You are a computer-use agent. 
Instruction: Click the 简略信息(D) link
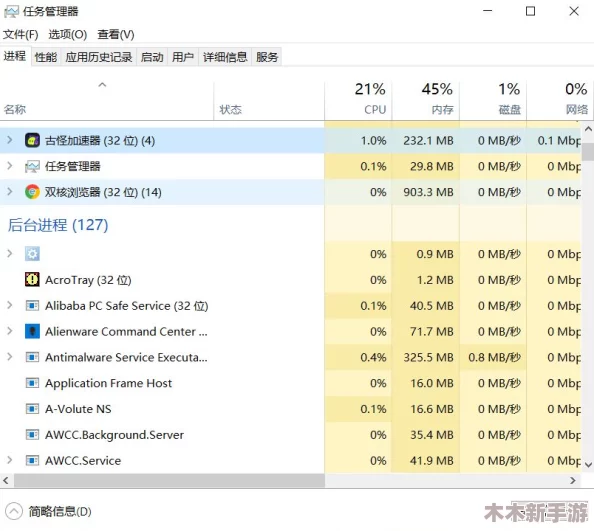60,512
